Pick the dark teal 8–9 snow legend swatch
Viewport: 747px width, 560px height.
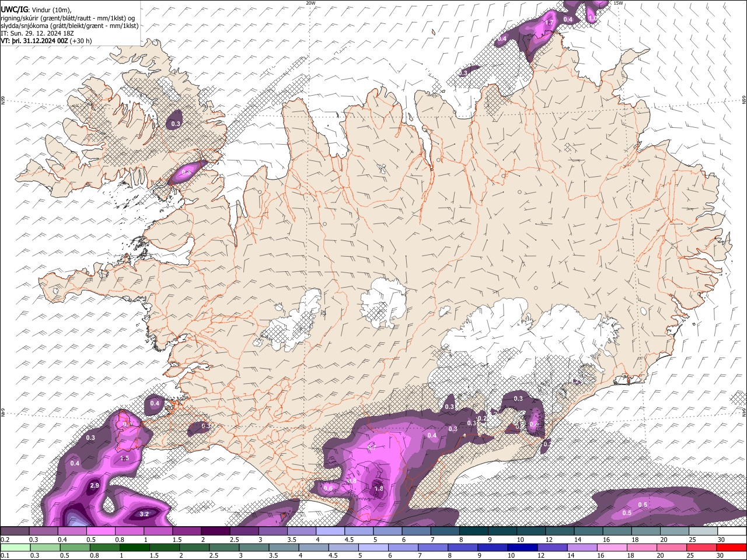click(474, 531)
